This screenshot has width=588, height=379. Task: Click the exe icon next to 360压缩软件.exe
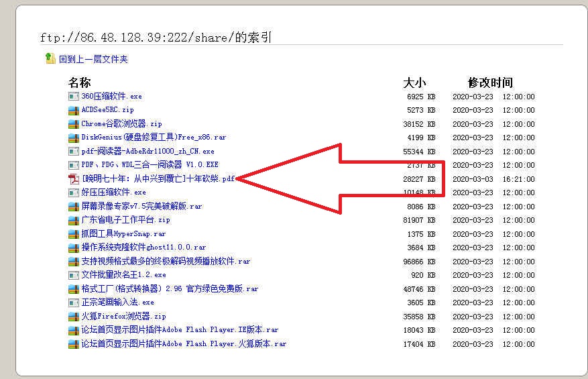click(73, 97)
